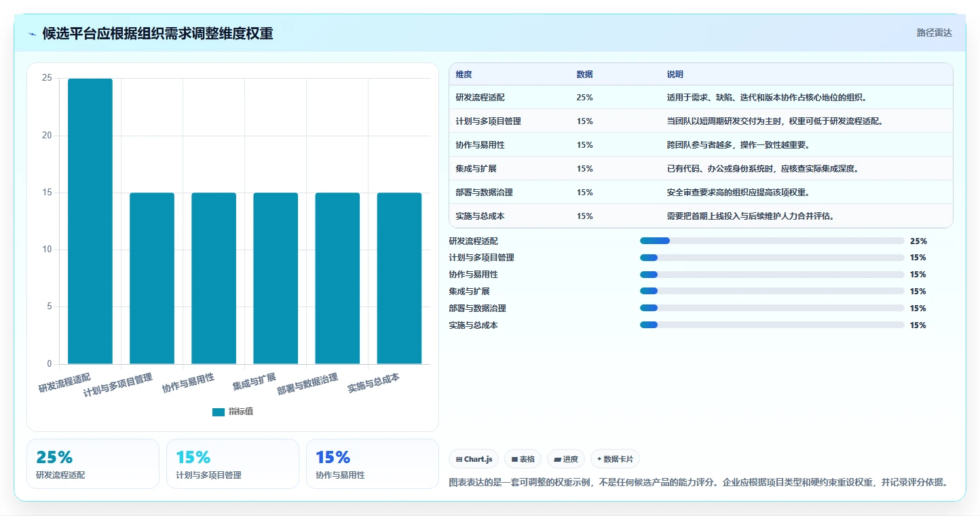Click the 集成与扩展 x-axis label
The width and height of the screenshot is (980, 516).
(x=254, y=382)
